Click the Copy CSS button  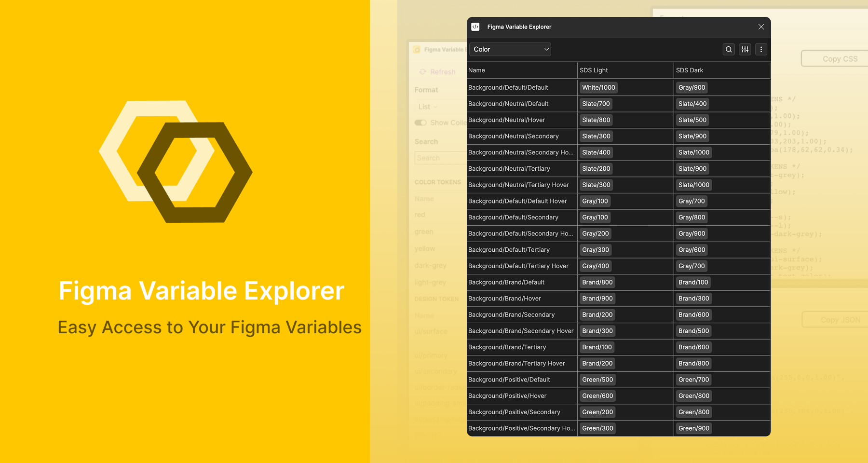pyautogui.click(x=840, y=58)
